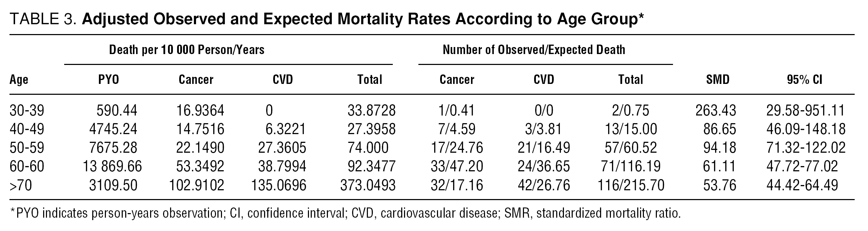Screen dimensions: 868x231
Task: Click Cancer header under Death per 10 000 Person/Years
Action: (x=196, y=80)
